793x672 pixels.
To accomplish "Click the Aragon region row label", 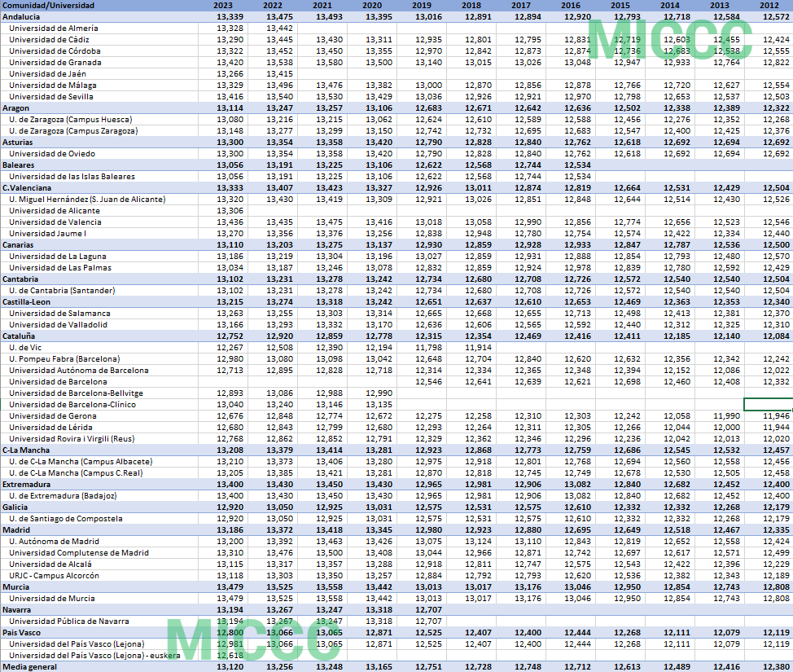I will pos(15,108).
